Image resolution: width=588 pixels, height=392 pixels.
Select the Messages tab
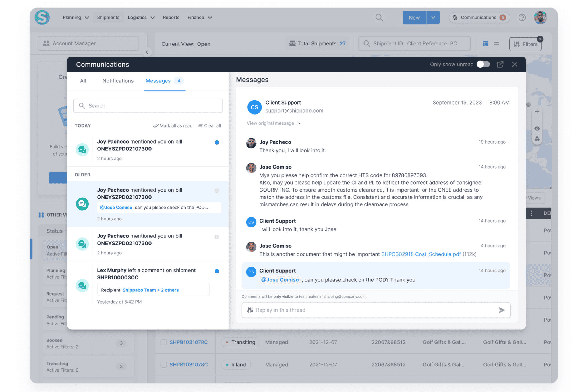[165, 81]
